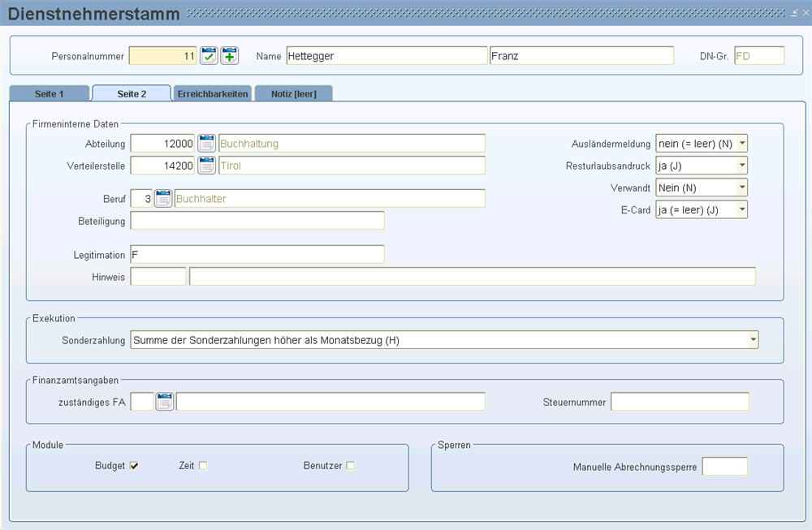Click the Exekution group label

(x=54, y=318)
